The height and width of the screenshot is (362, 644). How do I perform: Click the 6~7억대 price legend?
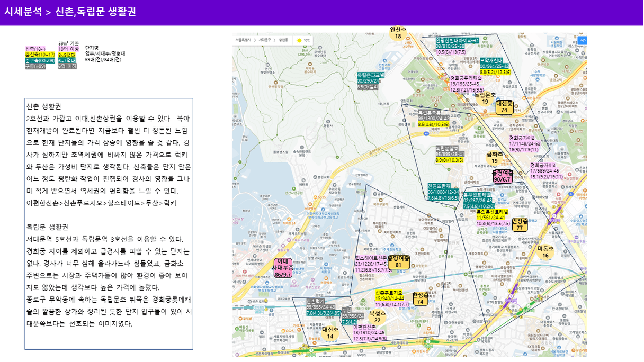tap(67, 61)
